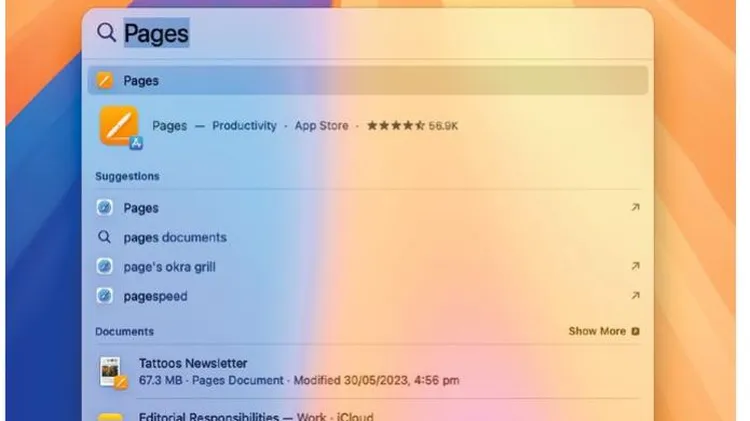The width and height of the screenshot is (750, 421).
Task: Open the Pages Productivity App Store result
Action: 368,126
